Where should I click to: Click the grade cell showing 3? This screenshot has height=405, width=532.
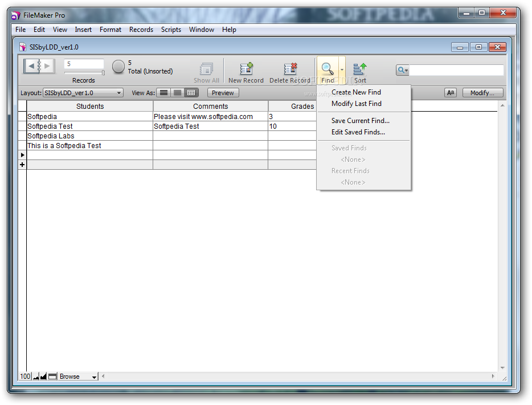292,116
